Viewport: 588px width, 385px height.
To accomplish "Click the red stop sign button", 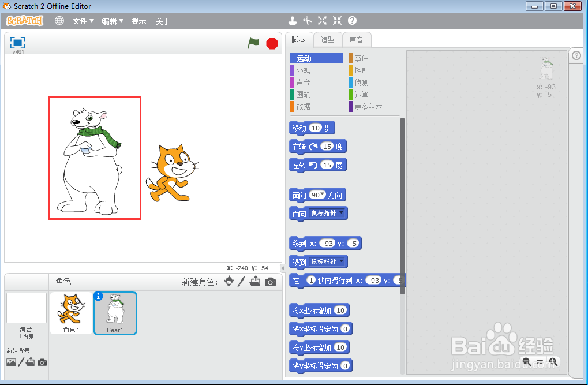I will (272, 43).
